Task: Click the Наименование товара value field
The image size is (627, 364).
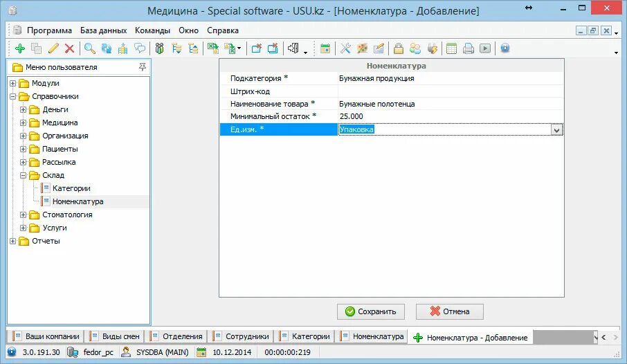Action: point(451,104)
